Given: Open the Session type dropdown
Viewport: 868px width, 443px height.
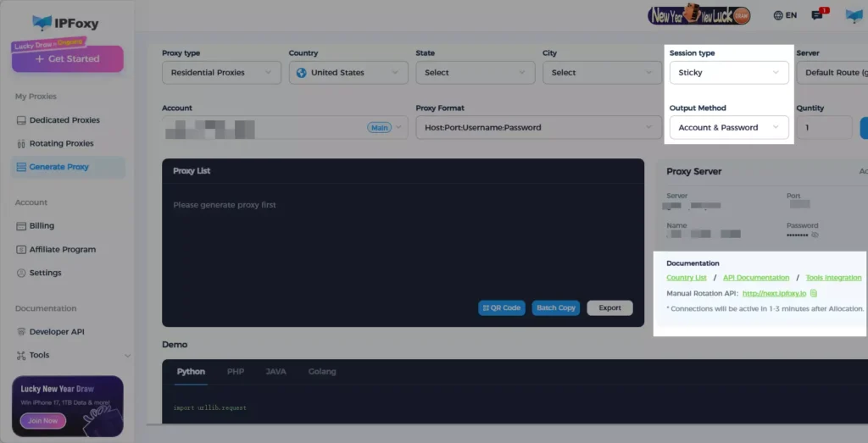Looking at the screenshot, I should (x=729, y=73).
